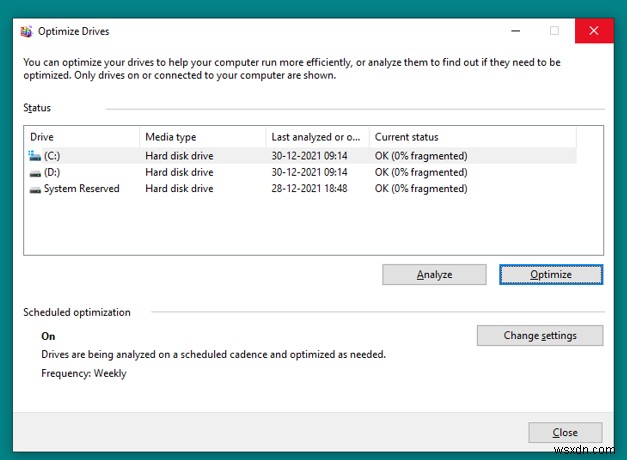Select the (D:) drive icon

pyautogui.click(x=36, y=172)
